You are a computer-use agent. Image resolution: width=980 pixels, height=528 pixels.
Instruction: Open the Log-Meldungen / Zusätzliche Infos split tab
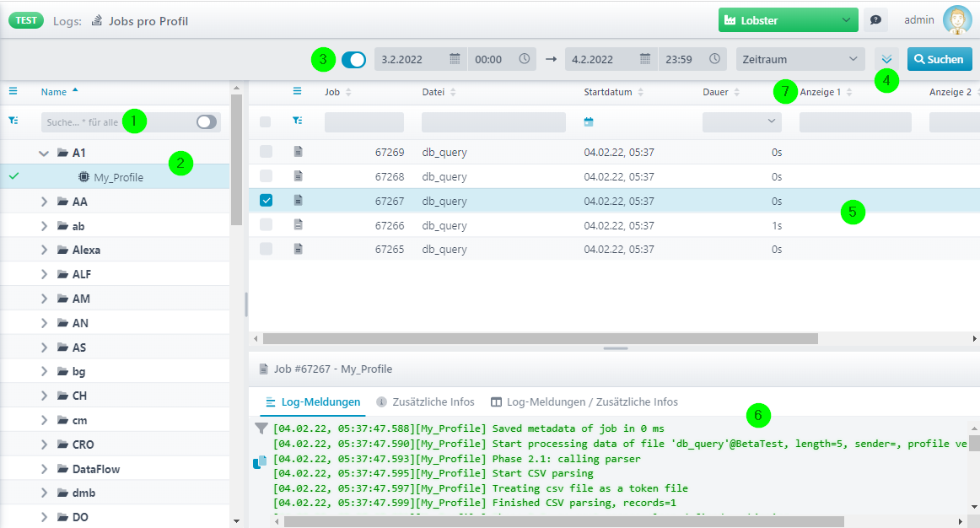point(584,401)
